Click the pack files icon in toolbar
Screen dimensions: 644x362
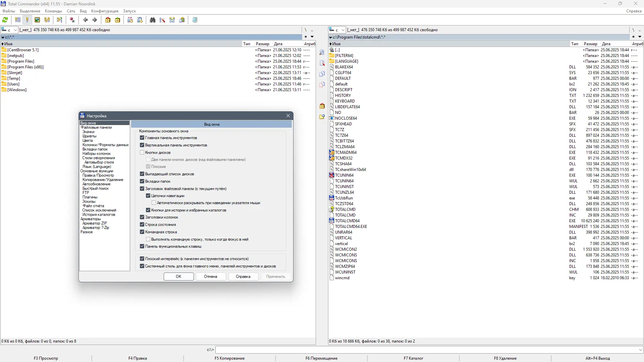[x=108, y=20]
